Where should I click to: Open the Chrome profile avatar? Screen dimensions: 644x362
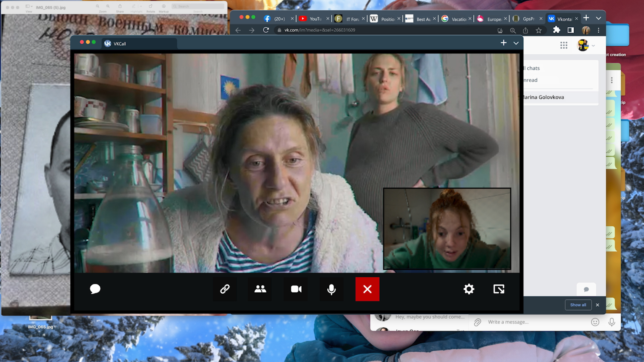point(586,30)
